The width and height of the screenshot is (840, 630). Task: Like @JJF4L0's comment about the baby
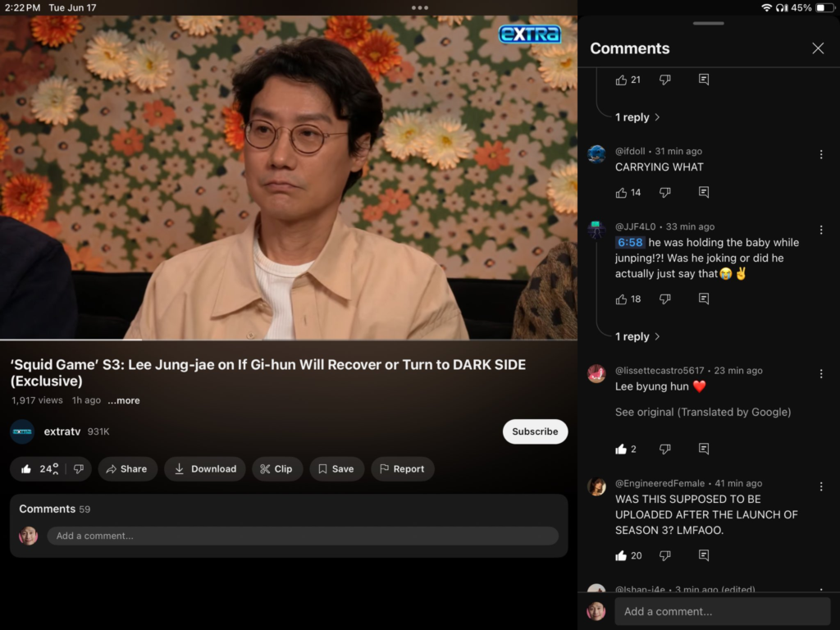pos(621,299)
